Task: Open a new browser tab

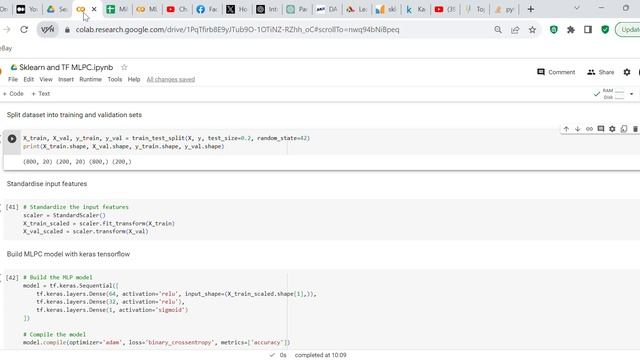Action: click(x=531, y=9)
